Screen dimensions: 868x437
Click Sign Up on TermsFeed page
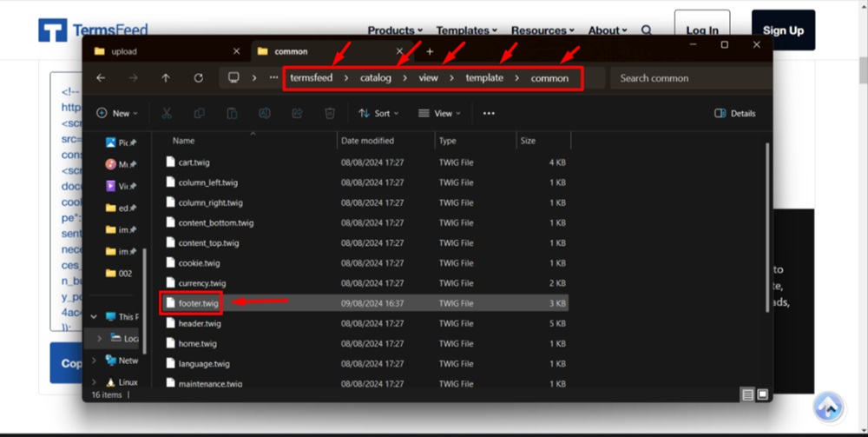pos(783,30)
